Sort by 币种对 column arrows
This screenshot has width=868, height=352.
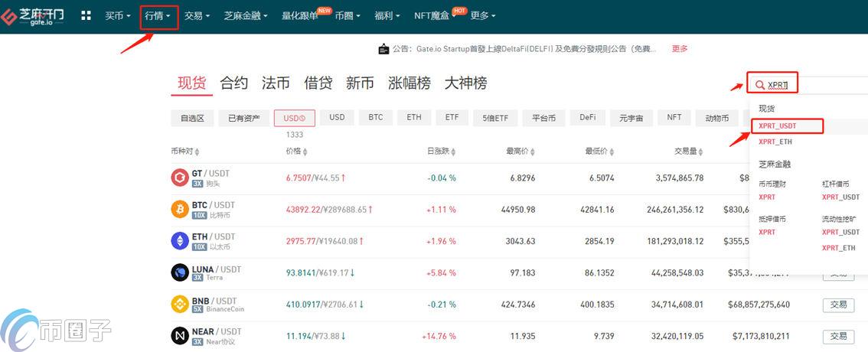[x=197, y=152]
